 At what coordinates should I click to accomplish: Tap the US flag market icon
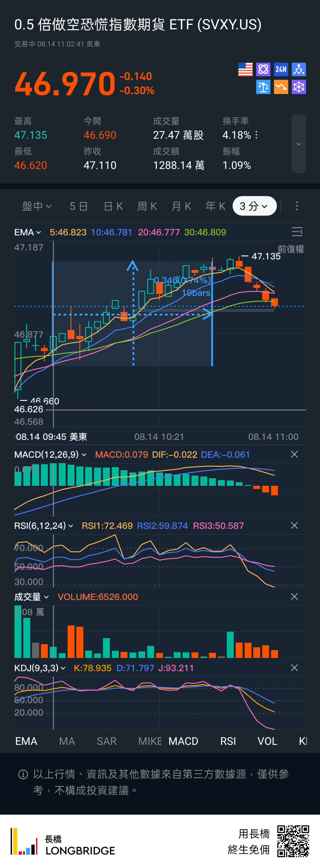click(245, 69)
